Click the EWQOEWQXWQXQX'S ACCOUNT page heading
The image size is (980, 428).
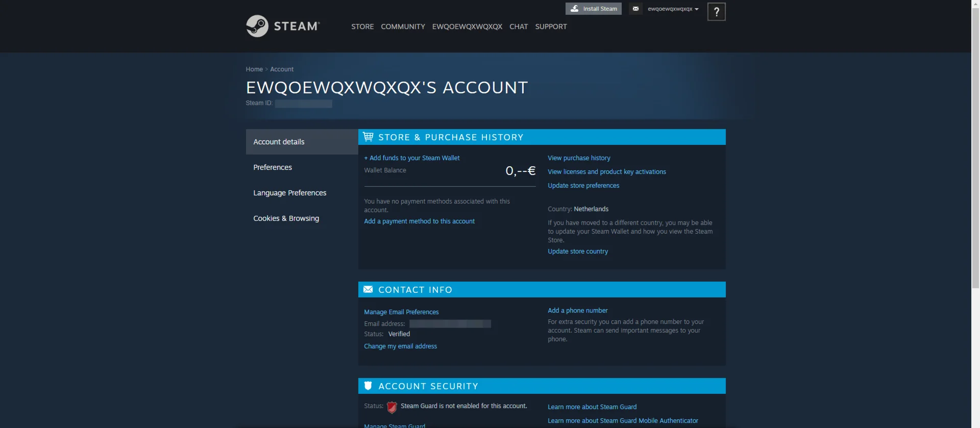(x=387, y=88)
